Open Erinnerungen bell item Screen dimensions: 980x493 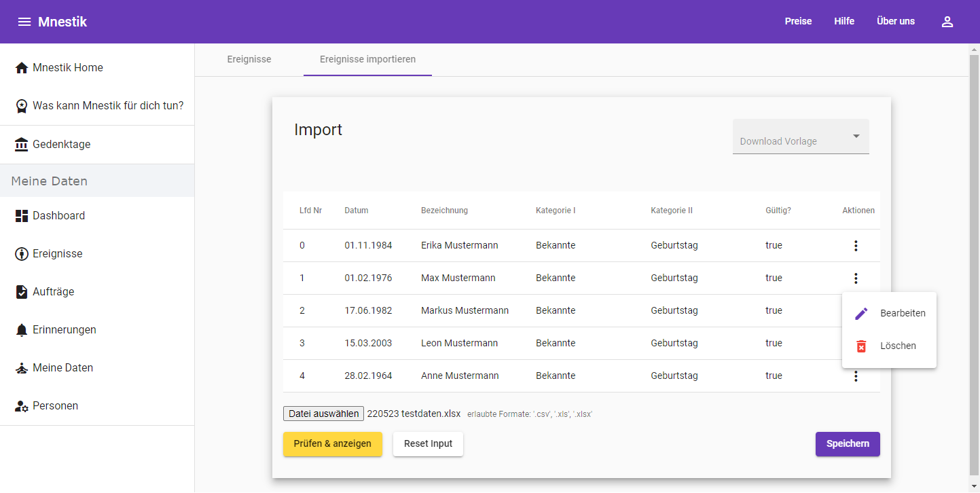pyautogui.click(x=64, y=330)
